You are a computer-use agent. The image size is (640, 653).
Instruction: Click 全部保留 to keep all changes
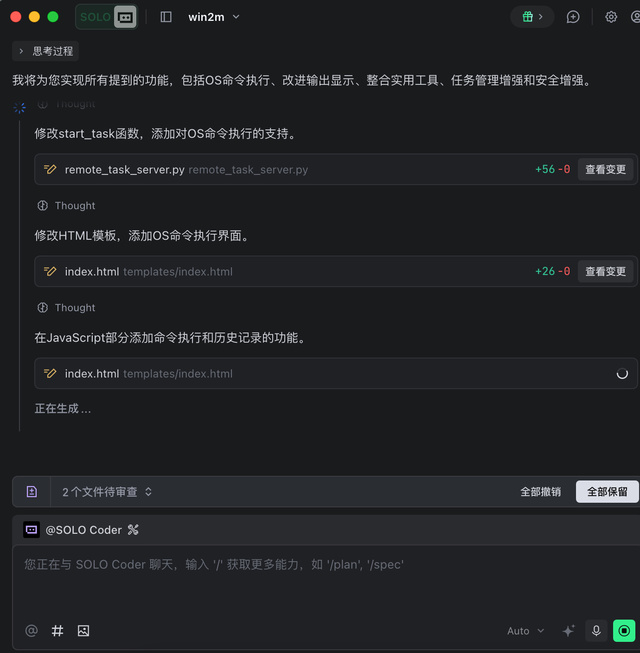click(607, 492)
